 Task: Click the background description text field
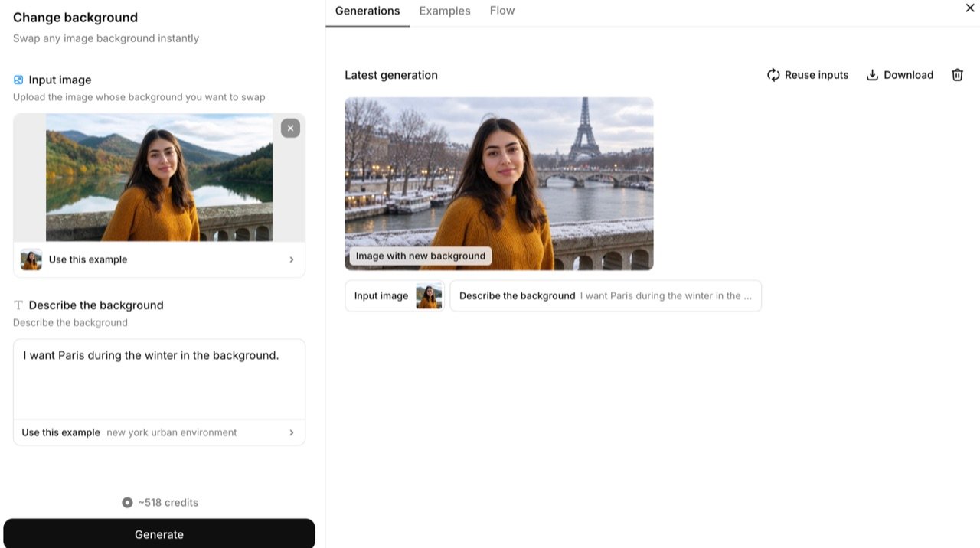159,379
